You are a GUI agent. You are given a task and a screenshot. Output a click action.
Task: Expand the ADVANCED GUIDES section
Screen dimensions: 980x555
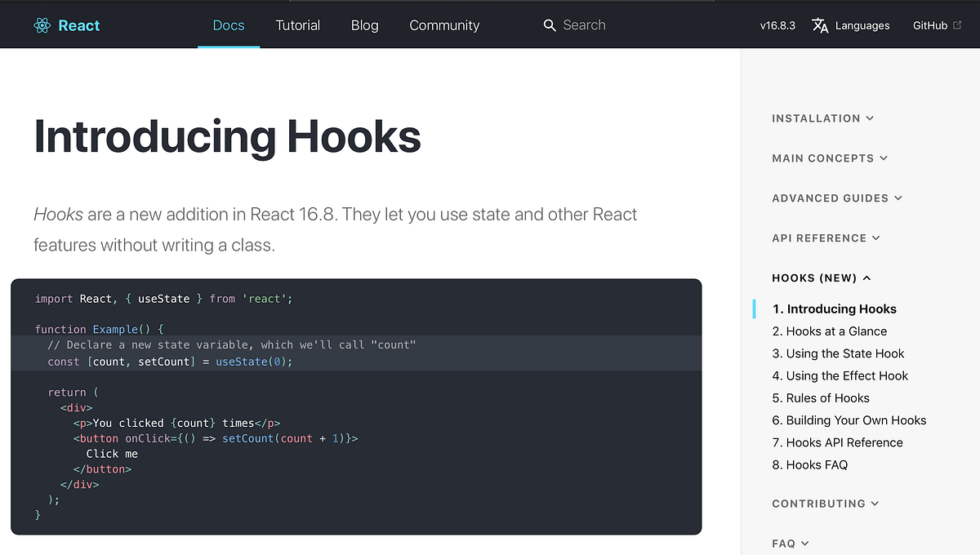click(x=837, y=198)
